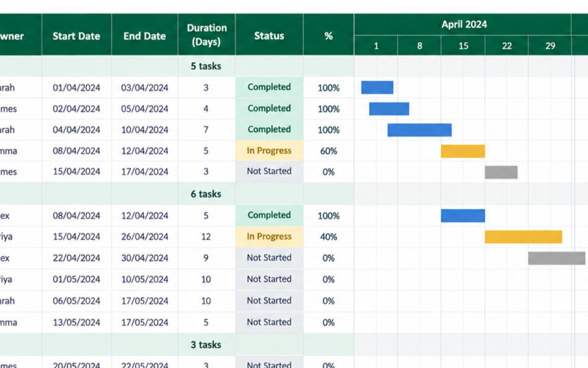
Task: Click the "6 tasks" group summary cell
Action: click(x=207, y=194)
